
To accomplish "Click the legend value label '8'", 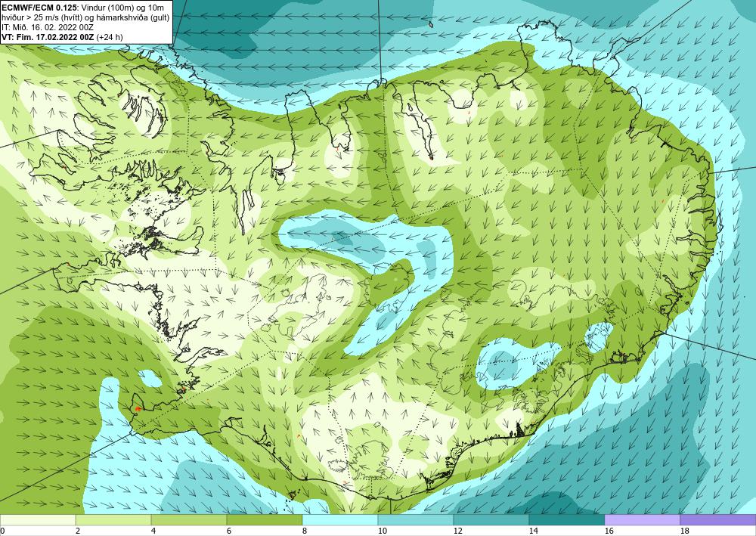I will click(305, 531).
